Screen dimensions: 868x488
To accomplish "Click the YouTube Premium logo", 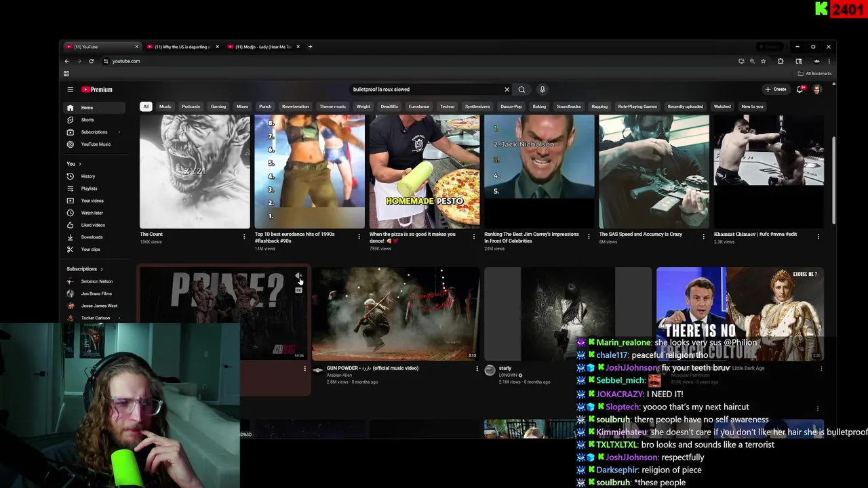I will pyautogui.click(x=97, y=89).
